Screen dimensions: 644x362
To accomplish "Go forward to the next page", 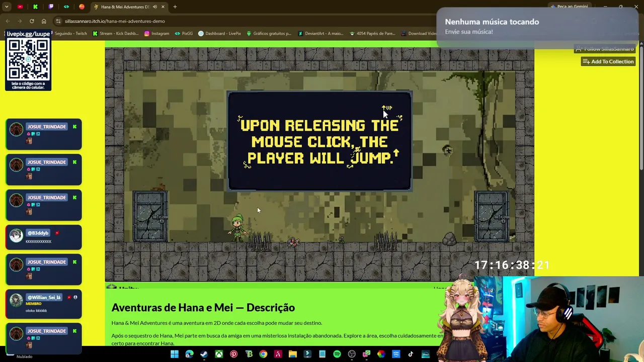I will (x=20, y=21).
